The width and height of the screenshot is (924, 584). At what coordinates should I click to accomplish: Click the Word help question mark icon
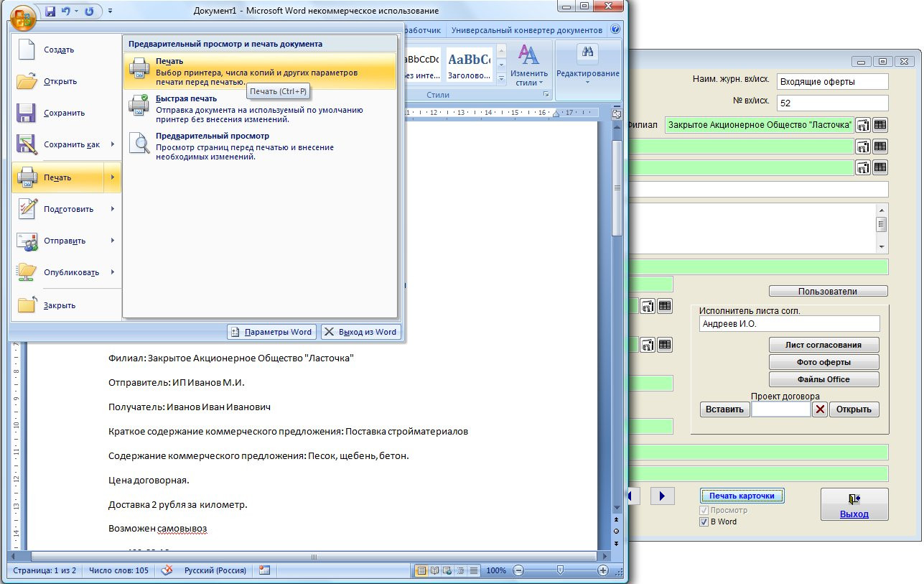tap(615, 30)
